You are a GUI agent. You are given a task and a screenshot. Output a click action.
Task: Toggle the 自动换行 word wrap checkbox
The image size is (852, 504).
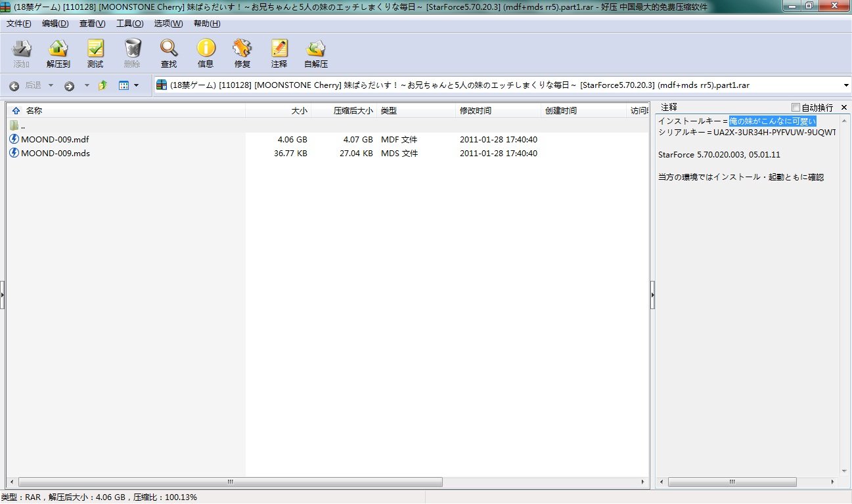(x=796, y=108)
